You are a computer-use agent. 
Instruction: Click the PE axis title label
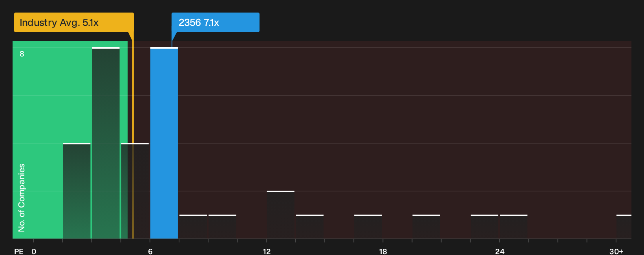pos(19,251)
